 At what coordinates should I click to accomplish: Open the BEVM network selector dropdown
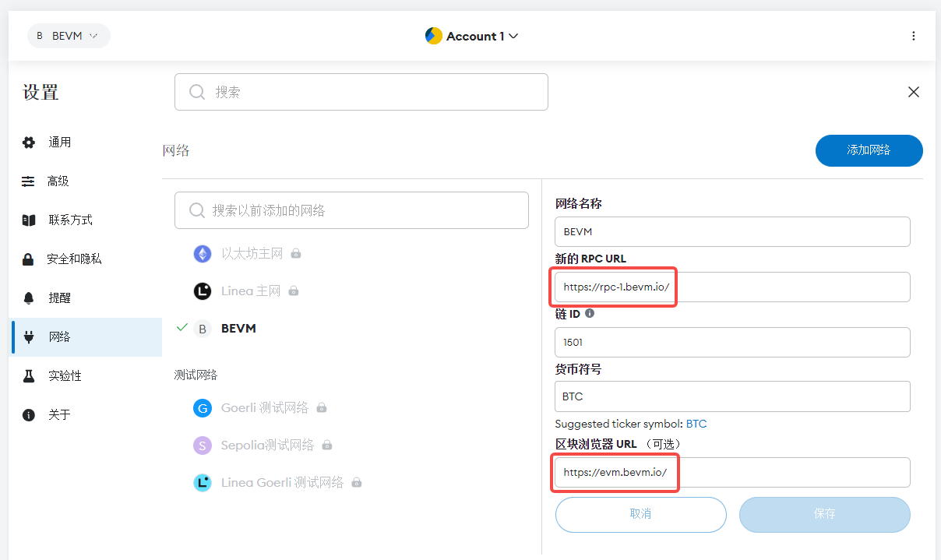(69, 36)
